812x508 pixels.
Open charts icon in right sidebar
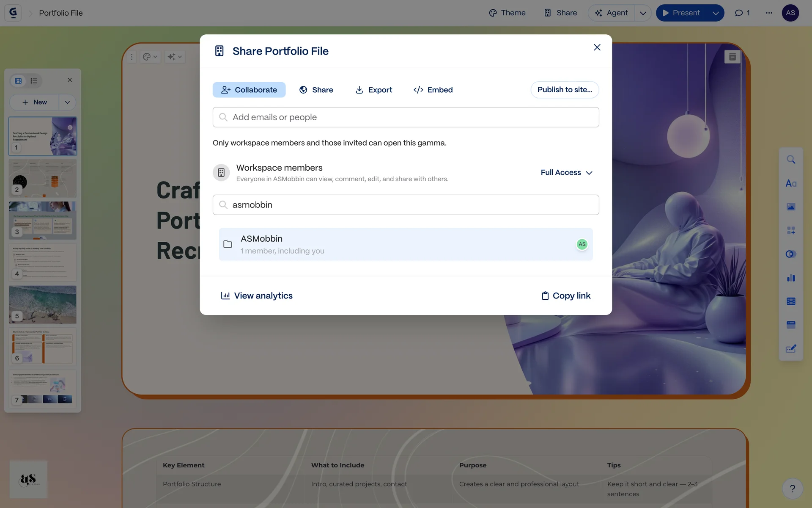tap(790, 278)
